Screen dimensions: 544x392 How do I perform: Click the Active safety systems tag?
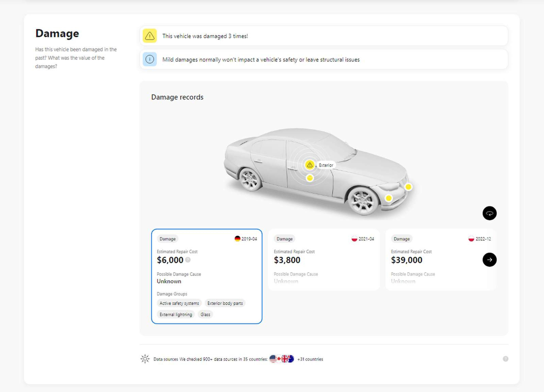(179, 303)
